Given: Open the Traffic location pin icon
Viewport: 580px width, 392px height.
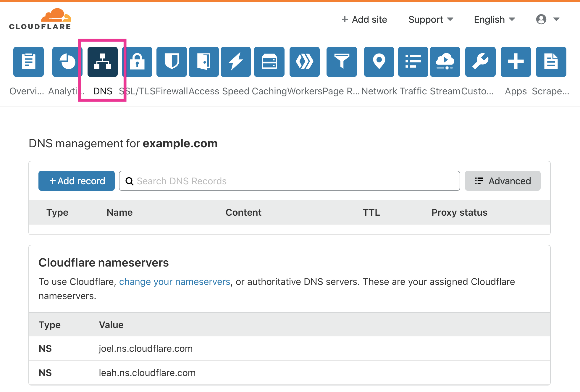Looking at the screenshot, I should click(x=379, y=62).
